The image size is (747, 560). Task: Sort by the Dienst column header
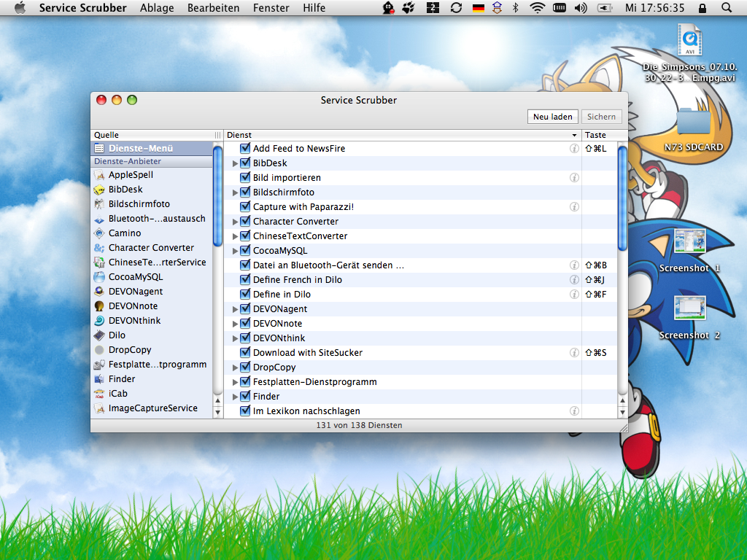pyautogui.click(x=403, y=135)
